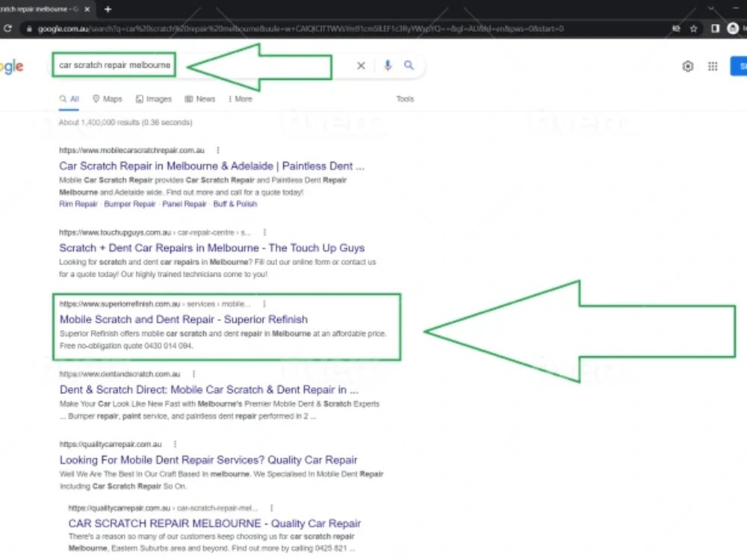
Task: Clear the search query with the X
Action: click(x=361, y=66)
